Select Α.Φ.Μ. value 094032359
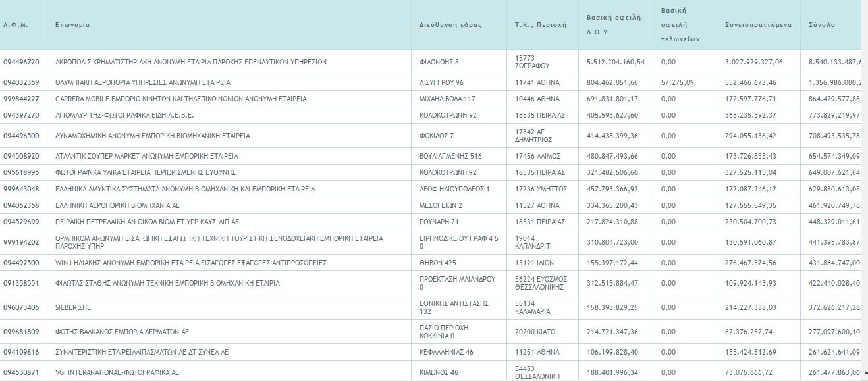 coord(21,82)
